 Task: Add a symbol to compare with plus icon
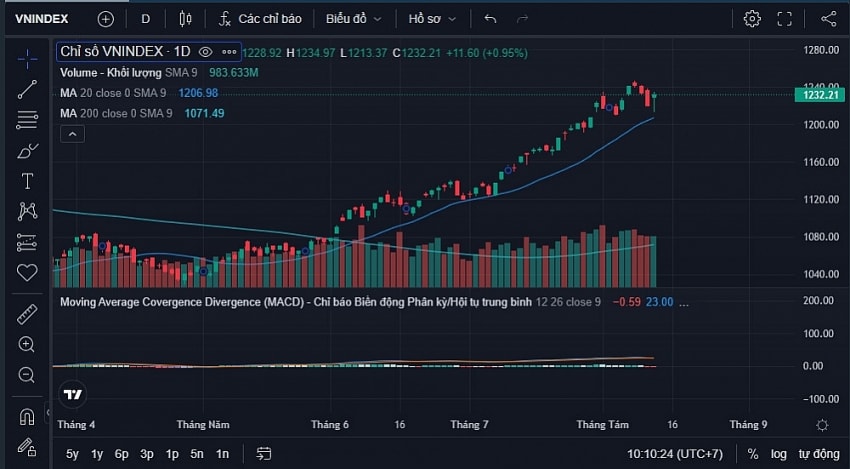[x=106, y=19]
